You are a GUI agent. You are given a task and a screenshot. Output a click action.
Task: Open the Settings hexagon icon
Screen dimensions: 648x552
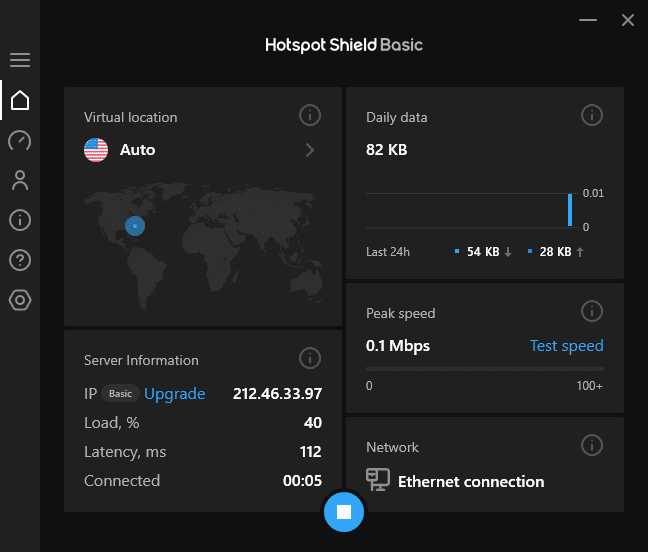20,300
